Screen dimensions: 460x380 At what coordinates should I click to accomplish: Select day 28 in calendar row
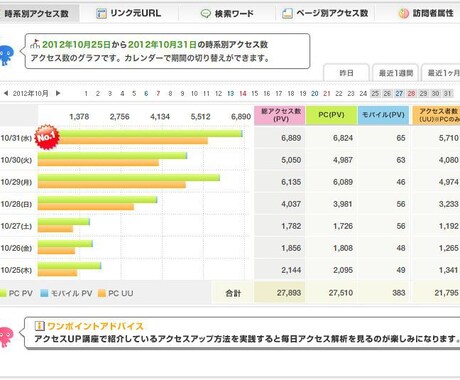pos(411,94)
